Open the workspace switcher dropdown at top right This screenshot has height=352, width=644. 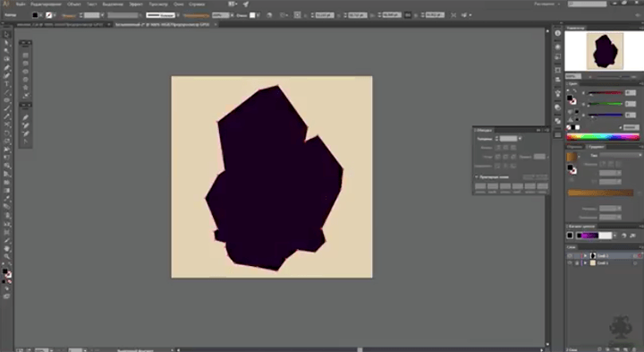point(547,4)
